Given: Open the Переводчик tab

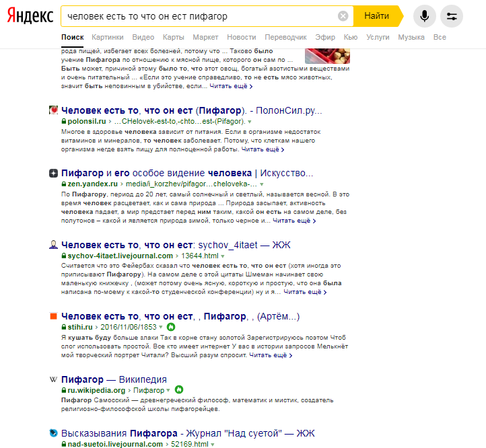Looking at the screenshot, I should 285,37.
